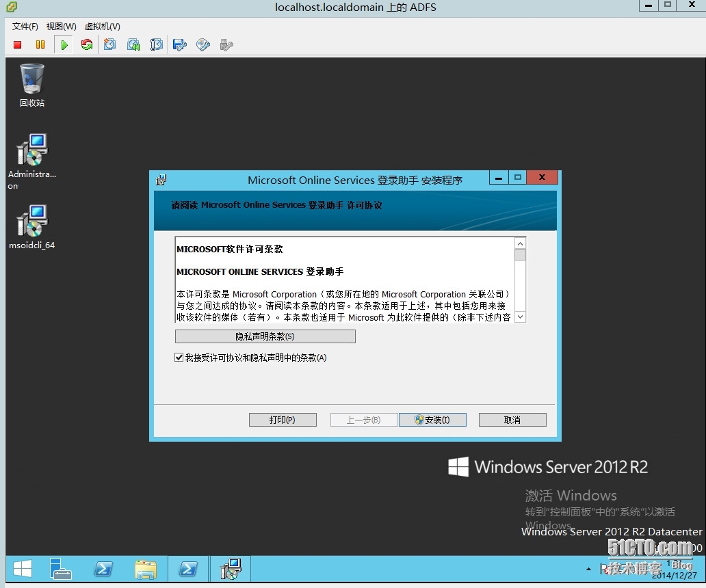
Task: Click the CD/DVD device connection icon
Action: 203,44
